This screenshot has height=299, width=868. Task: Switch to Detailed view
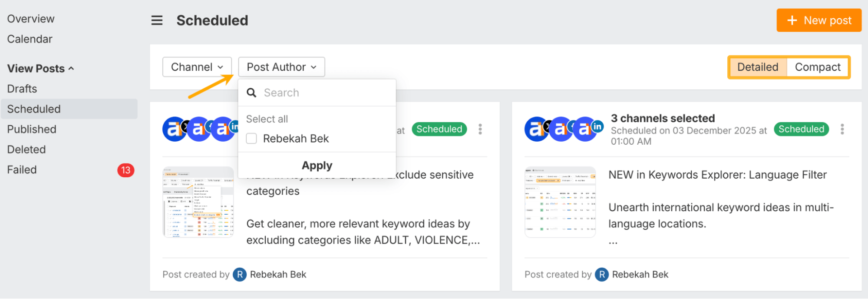tap(758, 67)
